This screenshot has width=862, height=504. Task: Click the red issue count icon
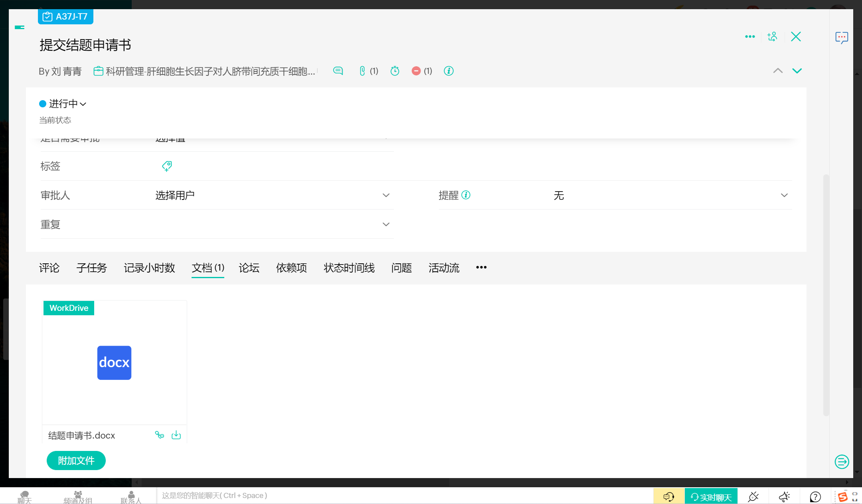[416, 71]
